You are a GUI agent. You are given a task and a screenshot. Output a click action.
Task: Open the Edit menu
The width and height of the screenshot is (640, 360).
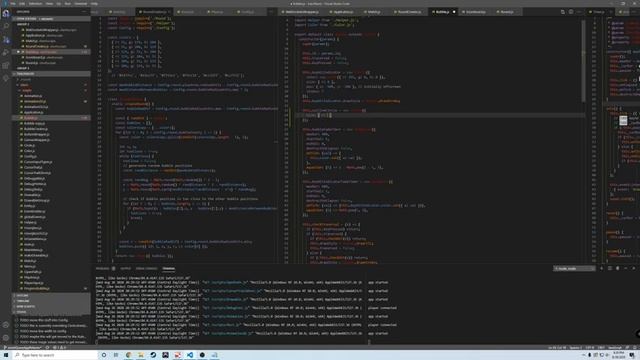(x=22, y=4)
